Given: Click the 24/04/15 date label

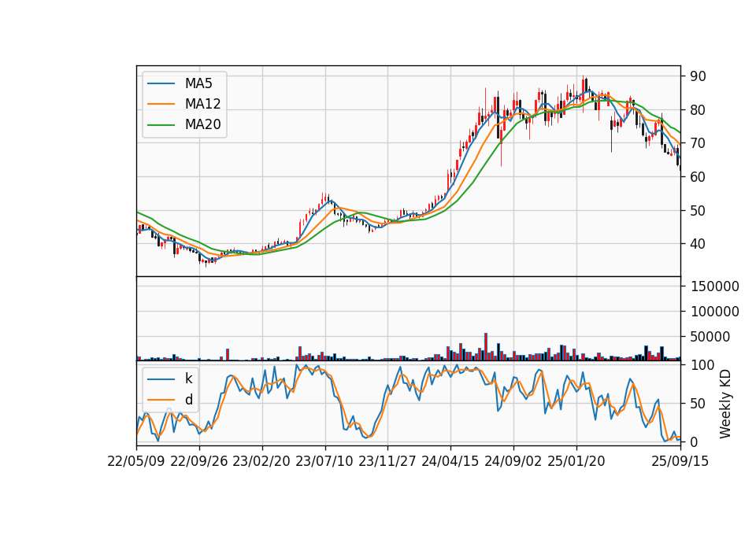Looking at the screenshot, I should pos(450,461).
